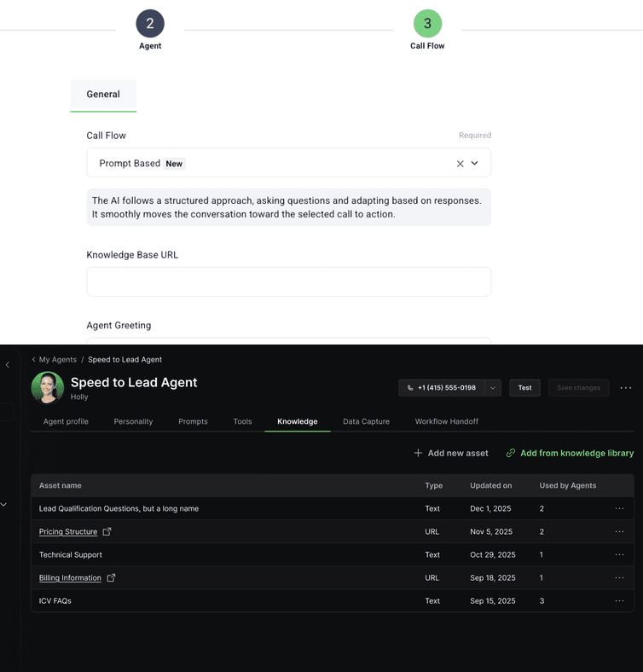This screenshot has width=643, height=672.
Task: Open the Billing Information link
Action: pos(70,578)
